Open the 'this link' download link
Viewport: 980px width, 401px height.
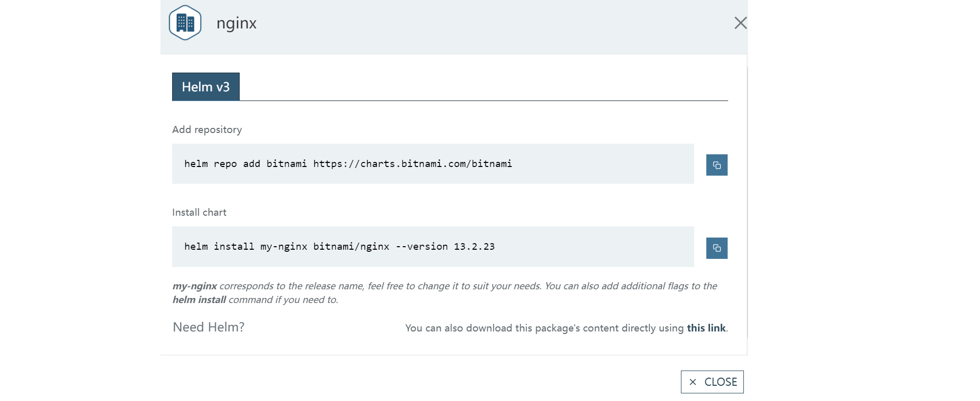(706, 328)
